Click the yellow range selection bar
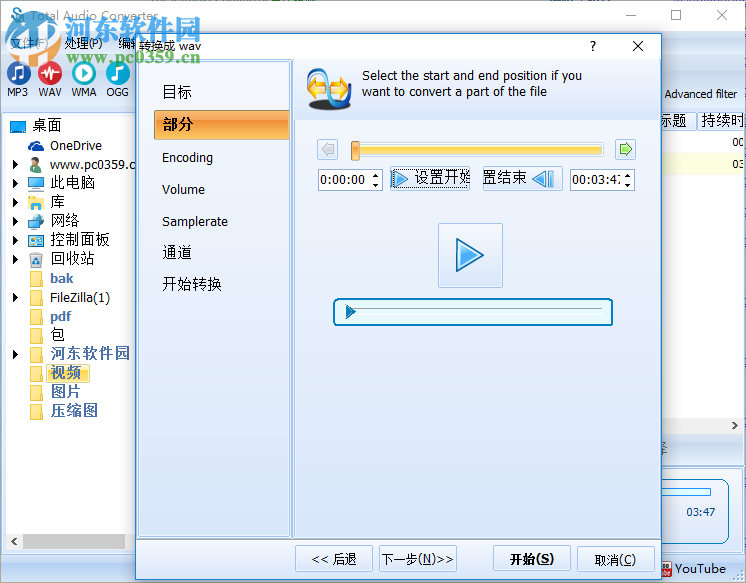The image size is (746, 583). [x=481, y=150]
